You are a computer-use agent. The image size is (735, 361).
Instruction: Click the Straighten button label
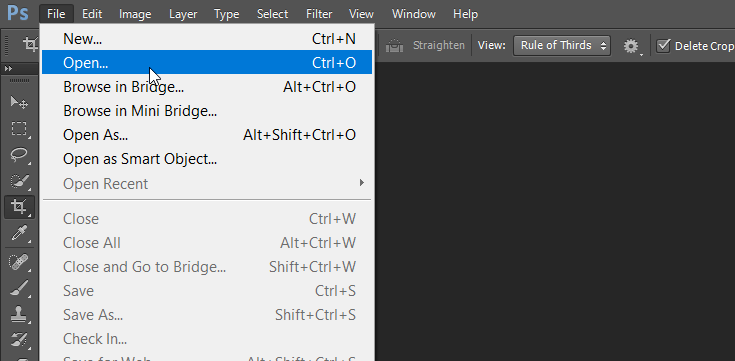pos(438,45)
